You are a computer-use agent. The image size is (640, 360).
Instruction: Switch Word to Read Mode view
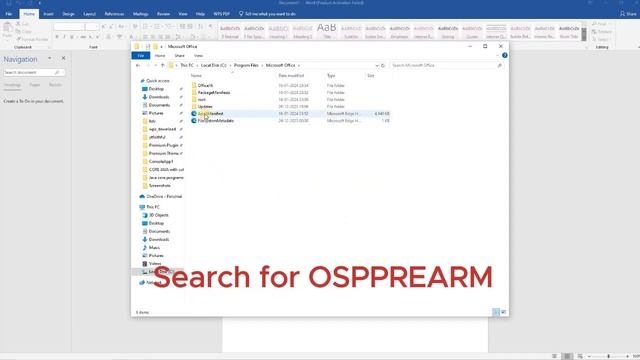[x=554, y=356]
